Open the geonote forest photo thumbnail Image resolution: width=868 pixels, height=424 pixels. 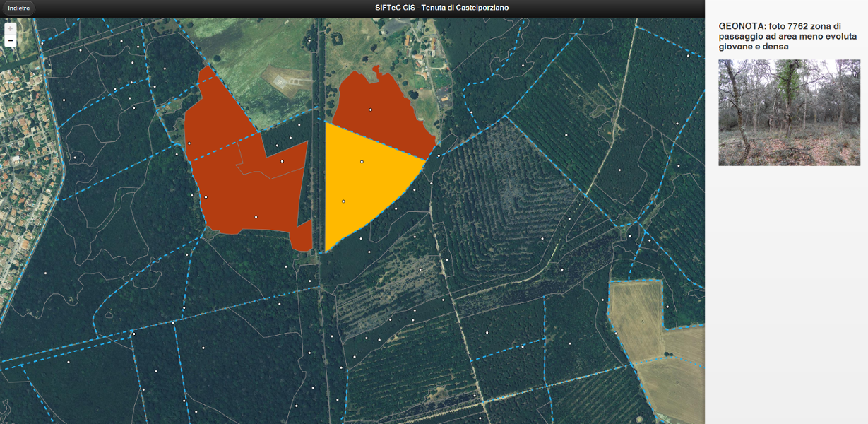click(x=790, y=112)
